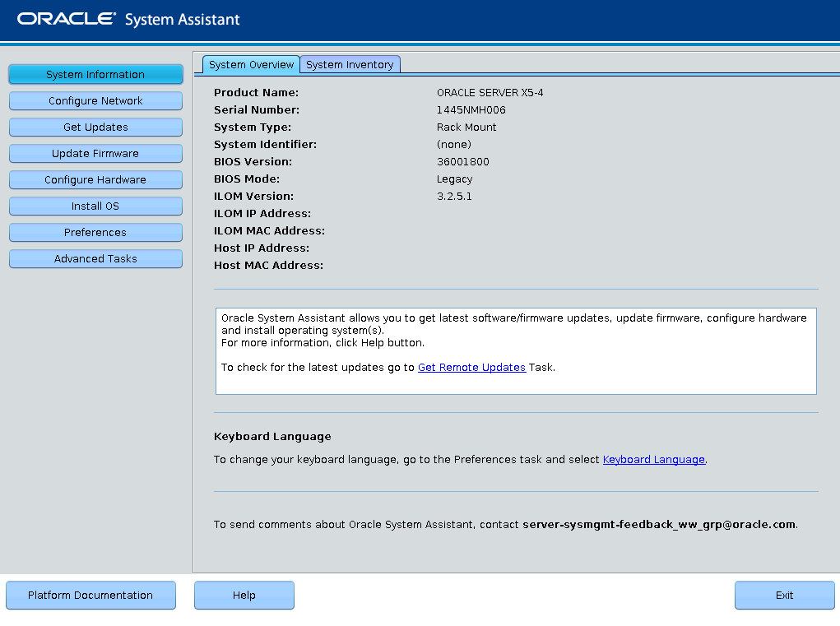Click the Product Name label
Screen dimensions: 840x626
(256, 93)
